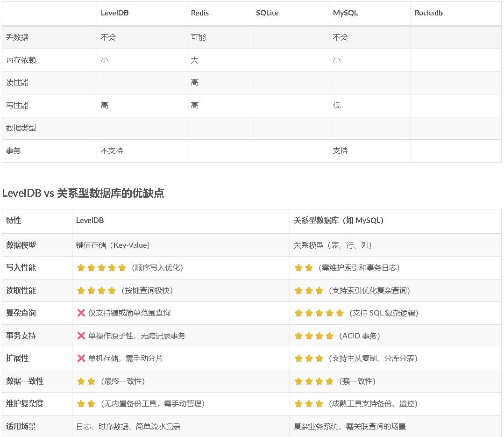Click LevelDB five-star rating for 写入性能
This screenshot has width=504, height=437.
click(101, 267)
